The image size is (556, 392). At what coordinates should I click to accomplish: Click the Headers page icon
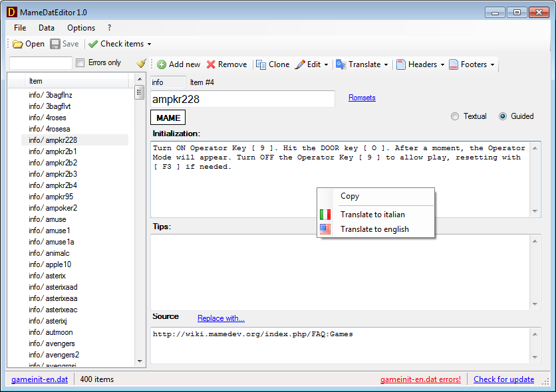(x=401, y=64)
